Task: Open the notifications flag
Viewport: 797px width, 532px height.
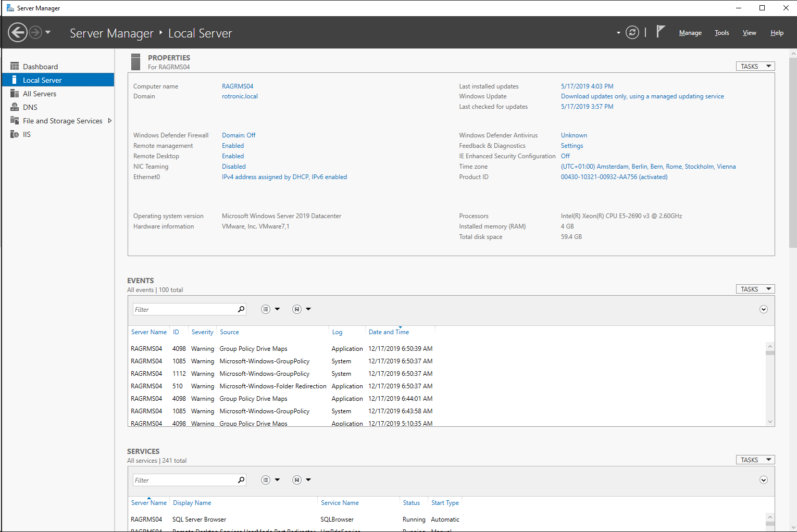Action: (x=661, y=32)
